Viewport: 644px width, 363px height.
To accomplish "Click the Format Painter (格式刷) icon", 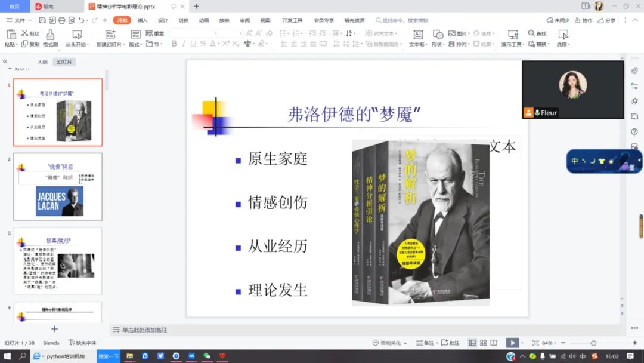I will [x=50, y=35].
